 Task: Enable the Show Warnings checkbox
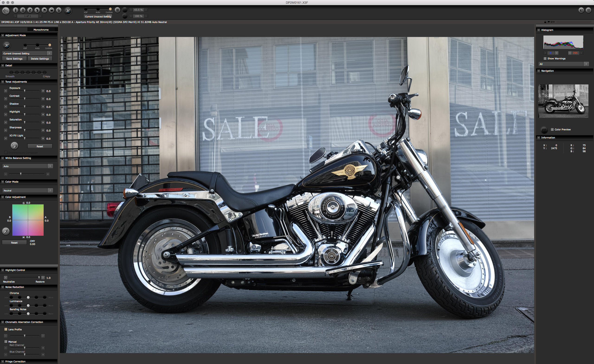pyautogui.click(x=545, y=58)
